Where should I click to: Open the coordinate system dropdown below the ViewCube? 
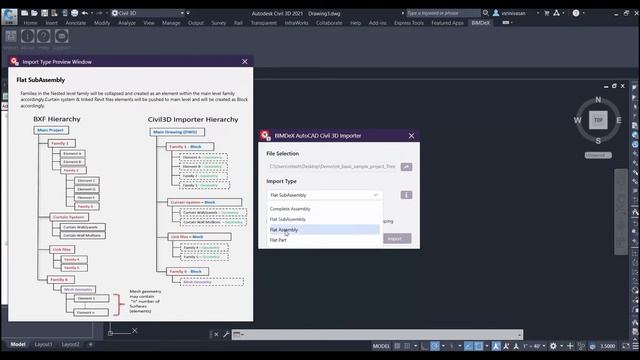click(x=598, y=155)
